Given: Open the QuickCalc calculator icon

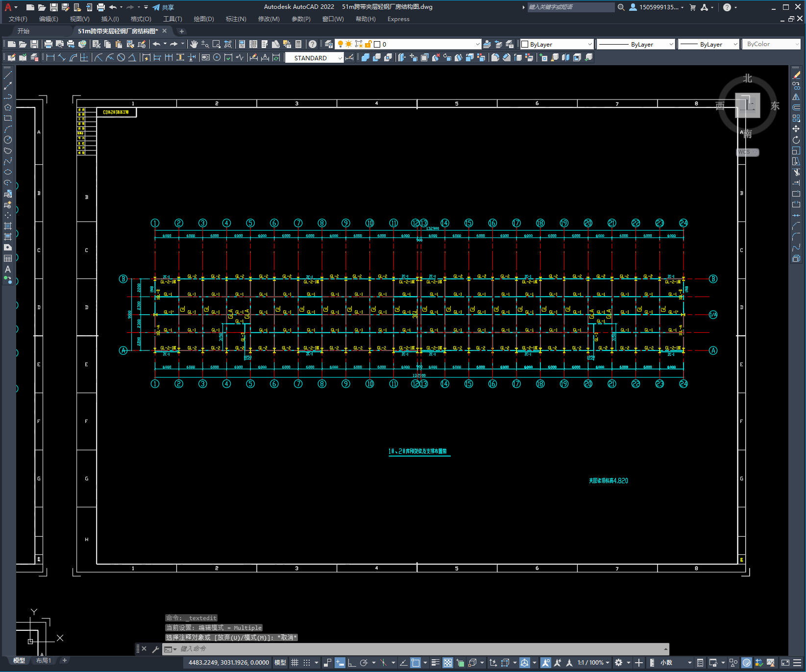Looking at the screenshot, I should (298, 44).
